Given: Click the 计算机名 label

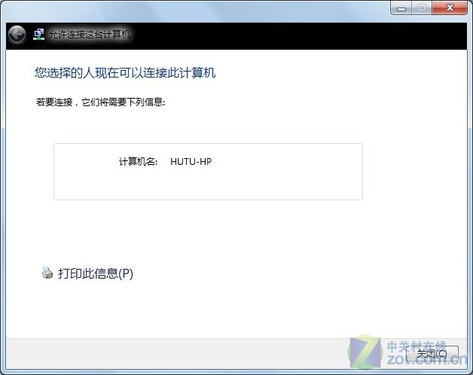Looking at the screenshot, I should point(138,162).
